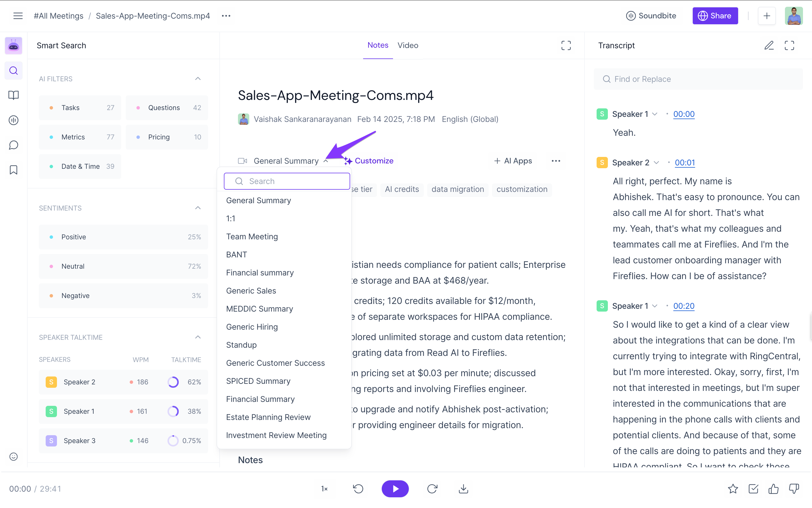Click the smiley feedback icon
The width and height of the screenshot is (812, 508).
(14, 456)
